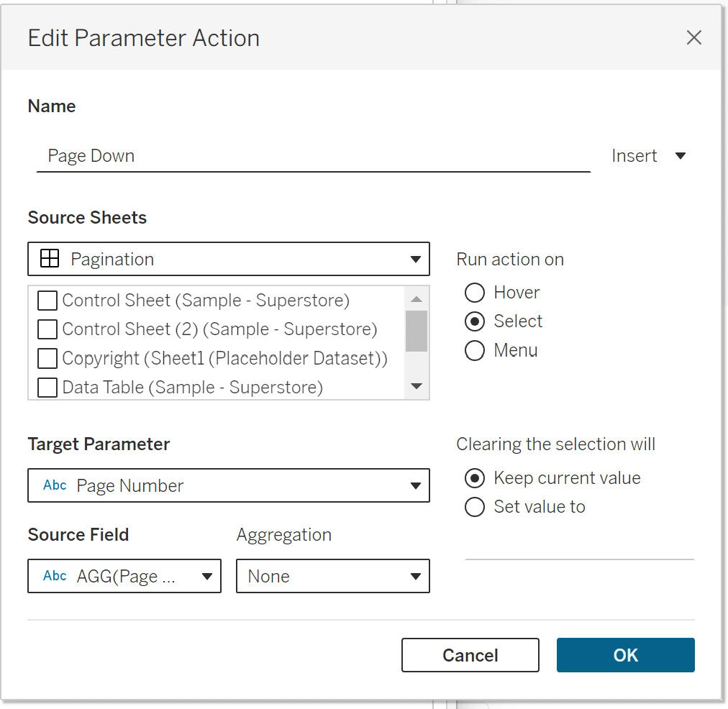Click the Abc icon in Source Field

pyautogui.click(x=55, y=576)
